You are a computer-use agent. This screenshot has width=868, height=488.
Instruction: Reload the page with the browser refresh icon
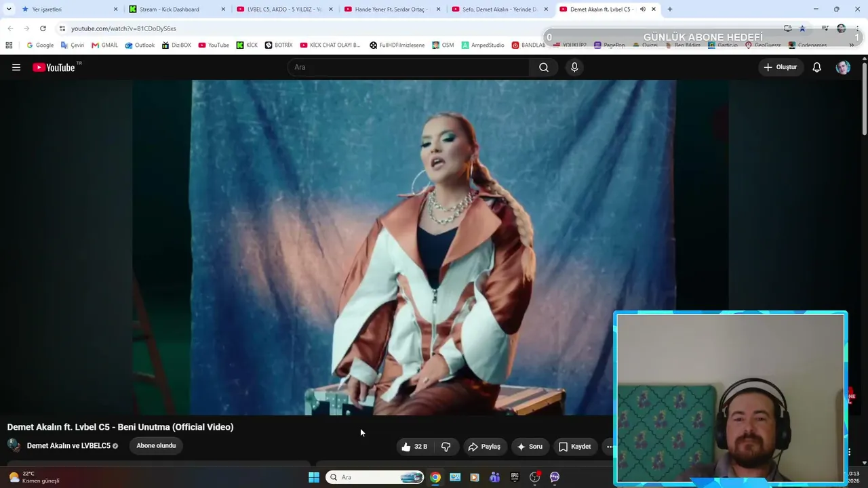pyautogui.click(x=43, y=28)
